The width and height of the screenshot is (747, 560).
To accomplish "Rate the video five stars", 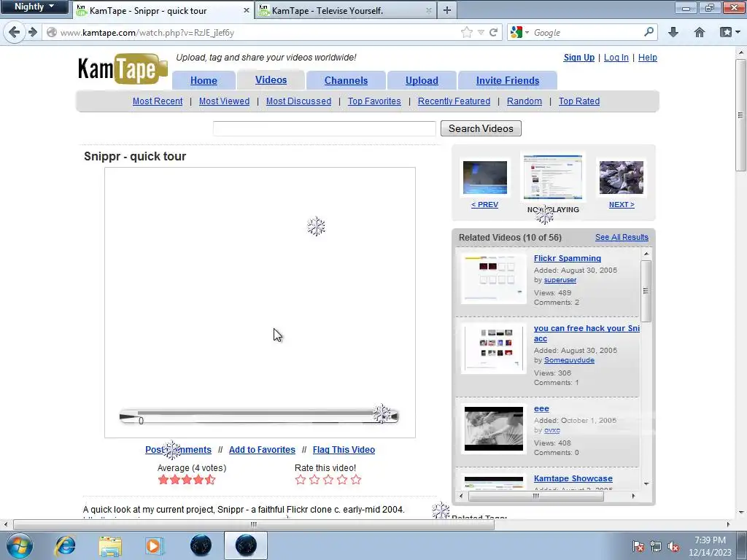I will point(356,480).
